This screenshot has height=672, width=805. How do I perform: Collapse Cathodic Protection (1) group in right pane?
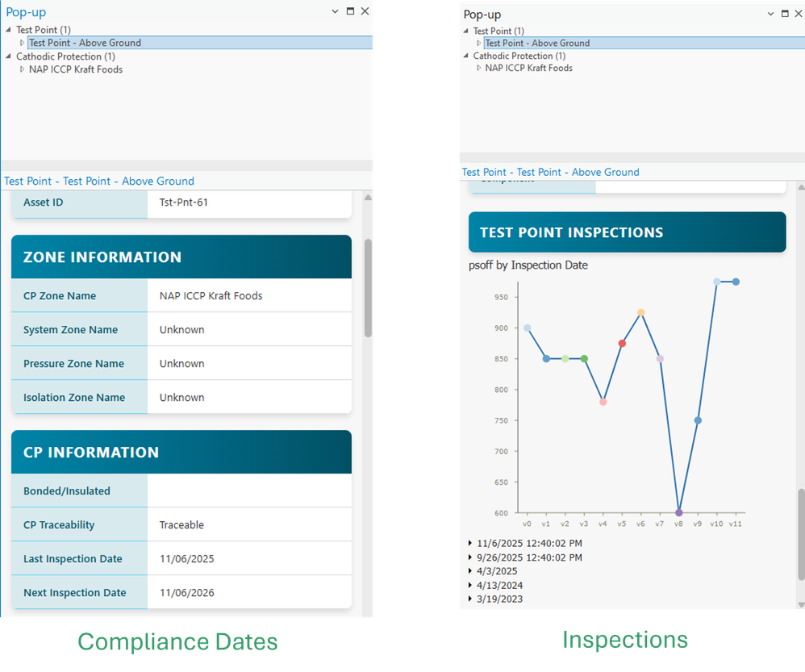click(x=465, y=56)
